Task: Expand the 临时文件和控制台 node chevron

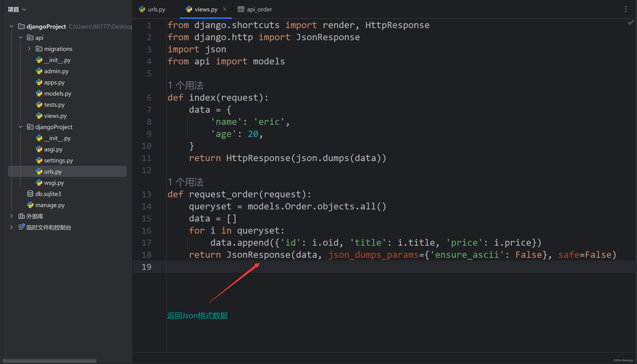Action: (x=11, y=227)
